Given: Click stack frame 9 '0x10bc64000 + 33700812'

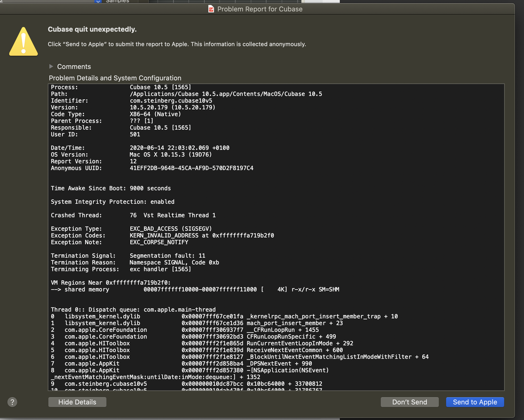Looking at the screenshot, I should coord(285,384).
